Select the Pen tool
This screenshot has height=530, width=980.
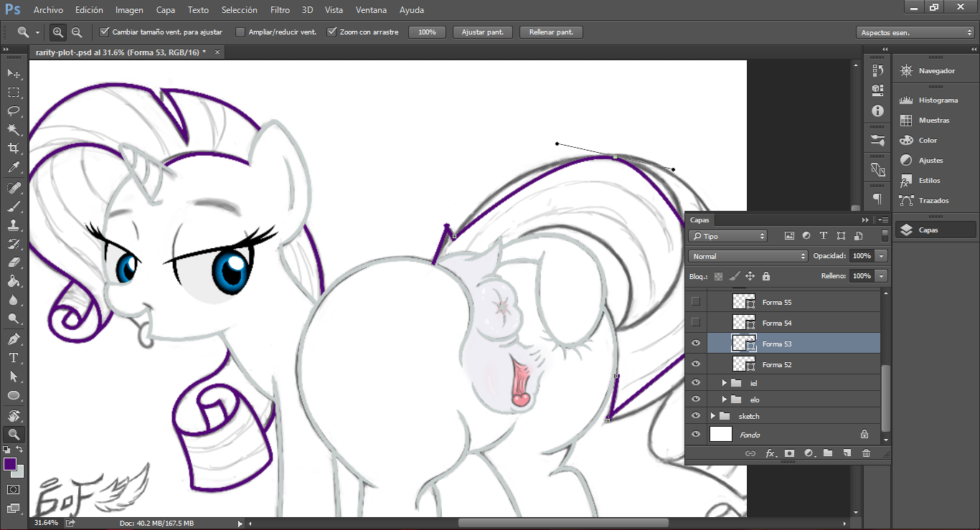tap(14, 339)
